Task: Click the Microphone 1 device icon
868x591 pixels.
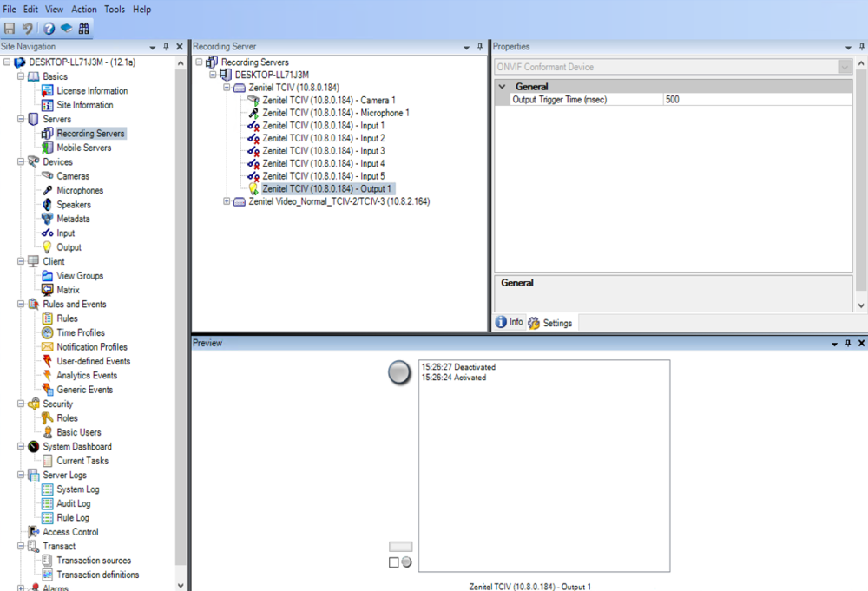Action: [x=253, y=113]
